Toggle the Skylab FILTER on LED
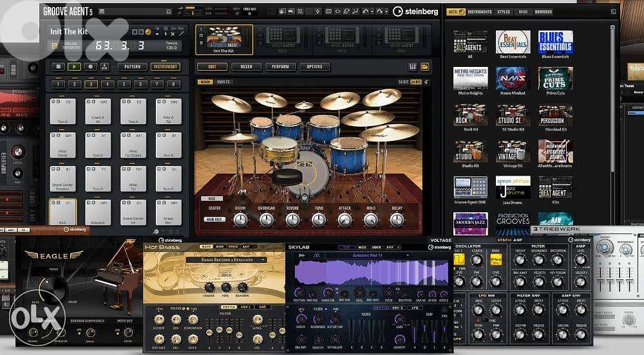Viewport: 644px width, 355px height. (326, 309)
